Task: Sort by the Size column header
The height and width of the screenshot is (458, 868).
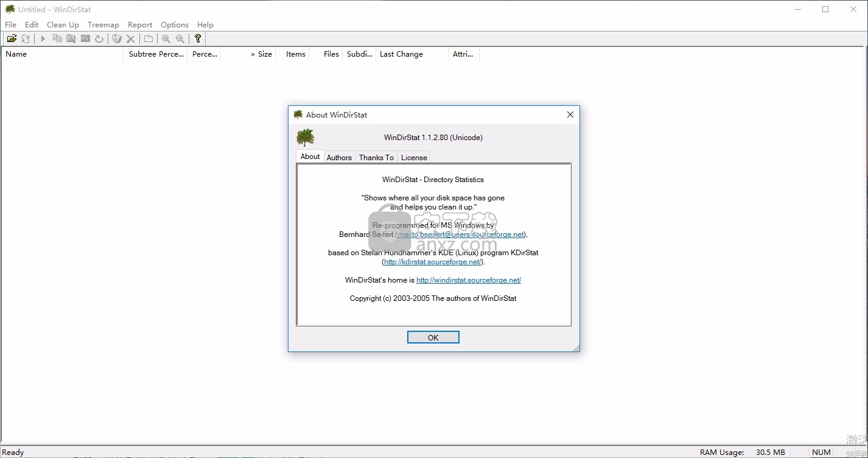Action: click(248, 54)
